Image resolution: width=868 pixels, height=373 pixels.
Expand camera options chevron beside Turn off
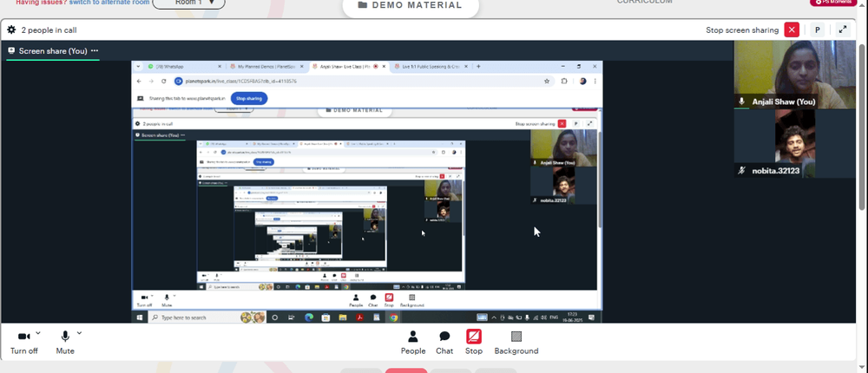[38, 333]
